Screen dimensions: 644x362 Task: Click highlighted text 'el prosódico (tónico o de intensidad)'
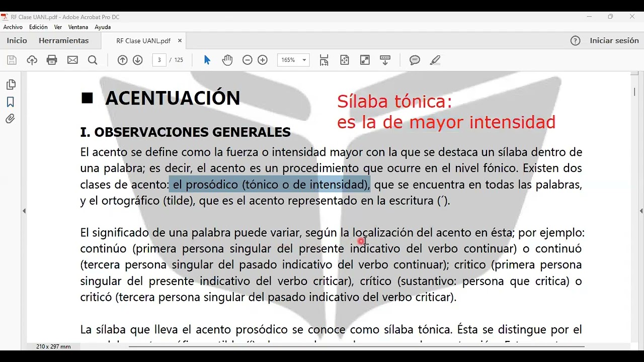coord(270,185)
